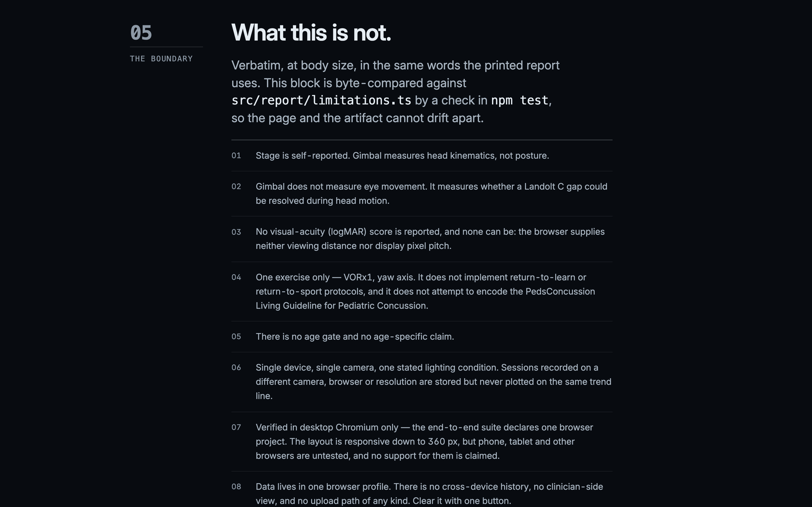Click the npm test code snippet
This screenshot has height=507, width=812.
(519, 100)
